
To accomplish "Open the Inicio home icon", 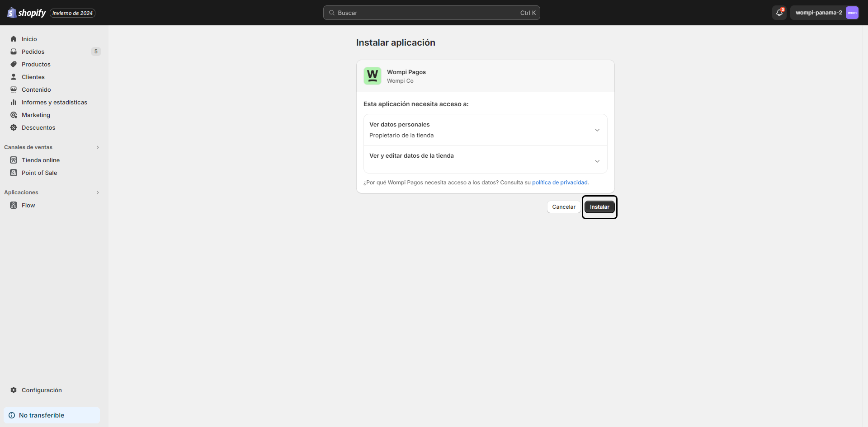I will pos(14,39).
